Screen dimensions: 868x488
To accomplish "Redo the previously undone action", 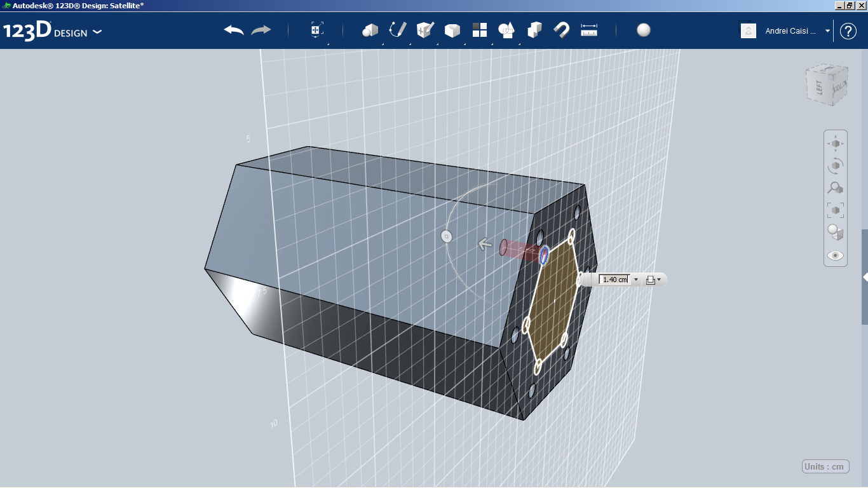I will [x=261, y=30].
